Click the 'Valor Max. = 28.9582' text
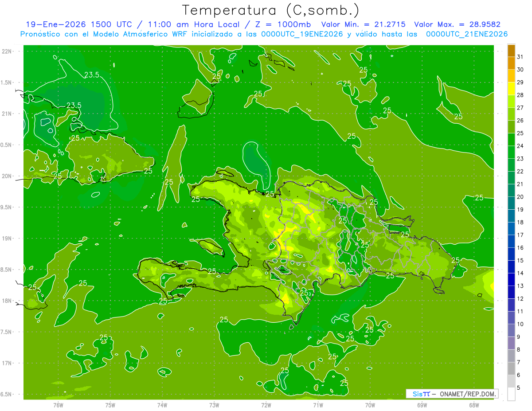This screenshot has height=411, width=532. coord(457,24)
